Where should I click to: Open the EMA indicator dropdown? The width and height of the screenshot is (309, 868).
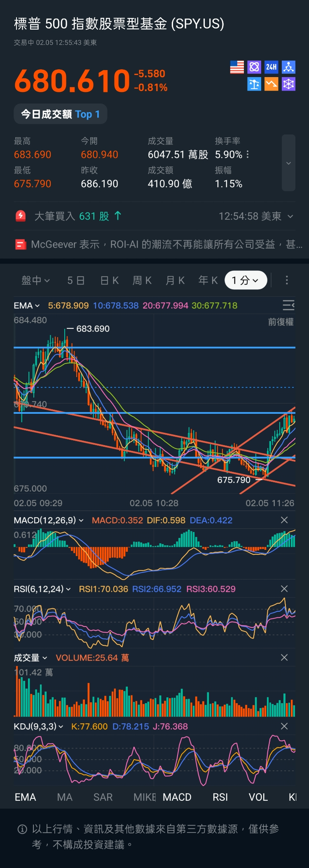pos(27,305)
